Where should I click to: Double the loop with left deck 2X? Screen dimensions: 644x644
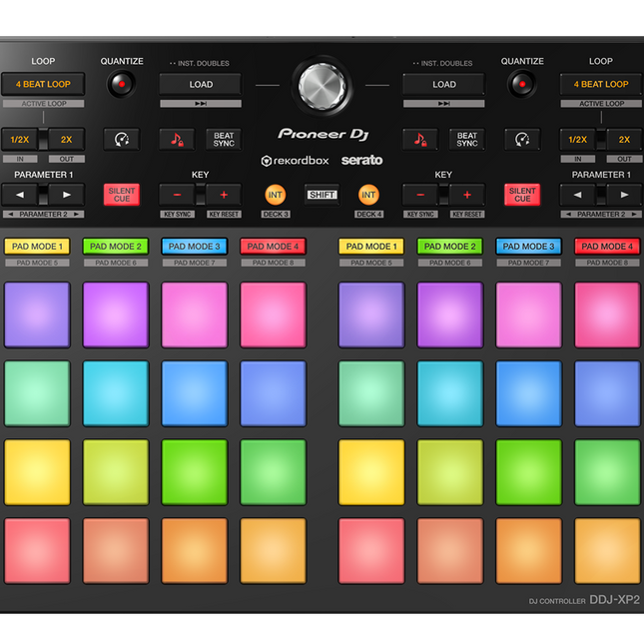click(x=67, y=140)
